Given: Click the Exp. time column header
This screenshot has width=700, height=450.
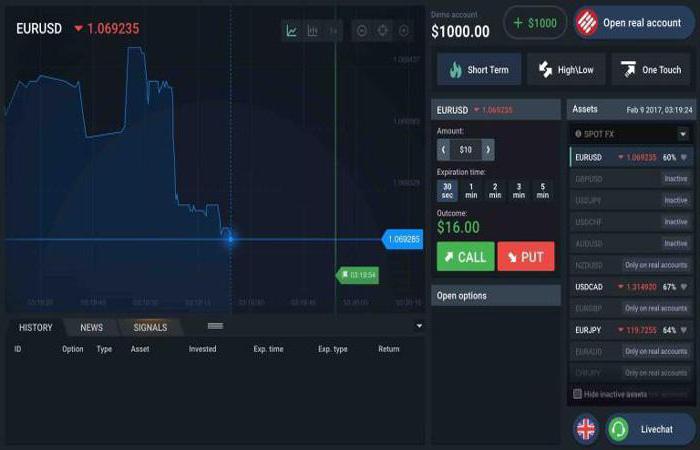Looking at the screenshot, I should click(x=268, y=349).
